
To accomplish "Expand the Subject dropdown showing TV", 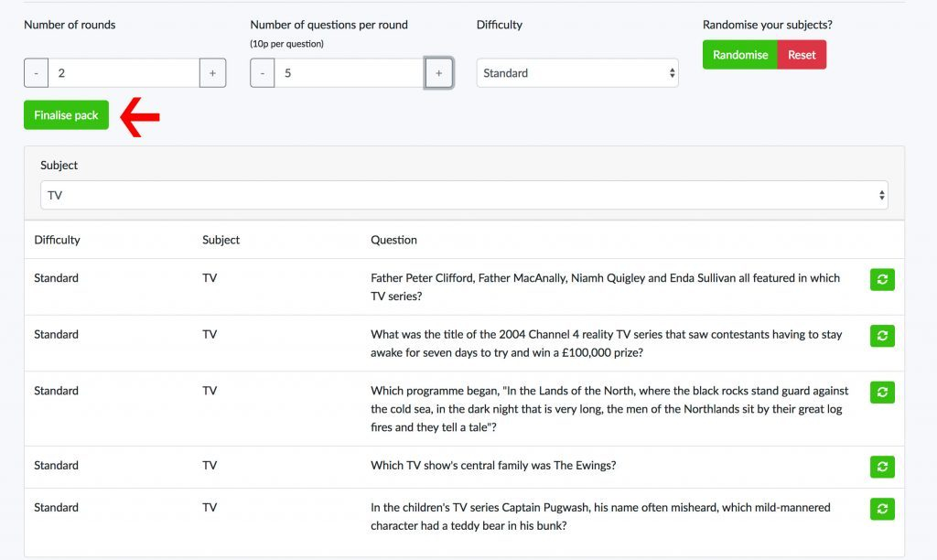I will (464, 195).
